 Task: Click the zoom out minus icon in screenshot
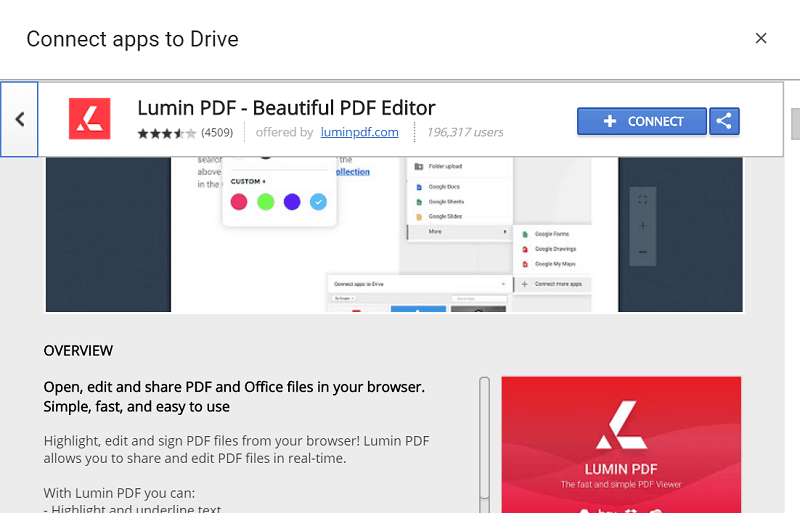click(643, 252)
